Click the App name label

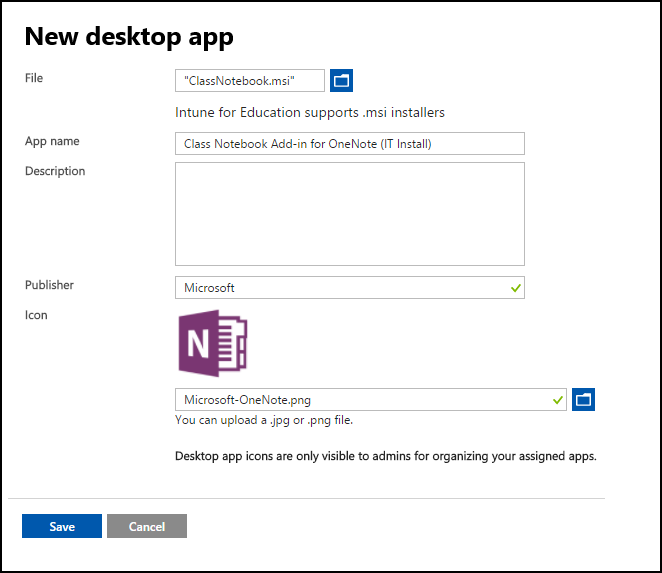[52, 141]
